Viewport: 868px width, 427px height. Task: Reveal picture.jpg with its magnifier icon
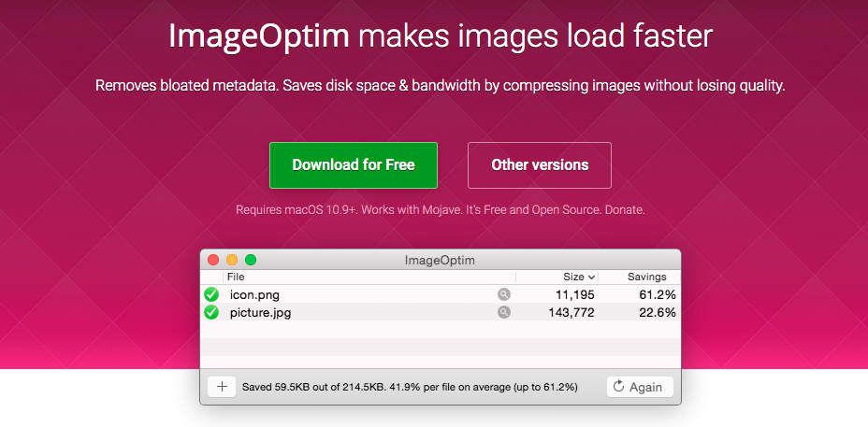point(504,312)
